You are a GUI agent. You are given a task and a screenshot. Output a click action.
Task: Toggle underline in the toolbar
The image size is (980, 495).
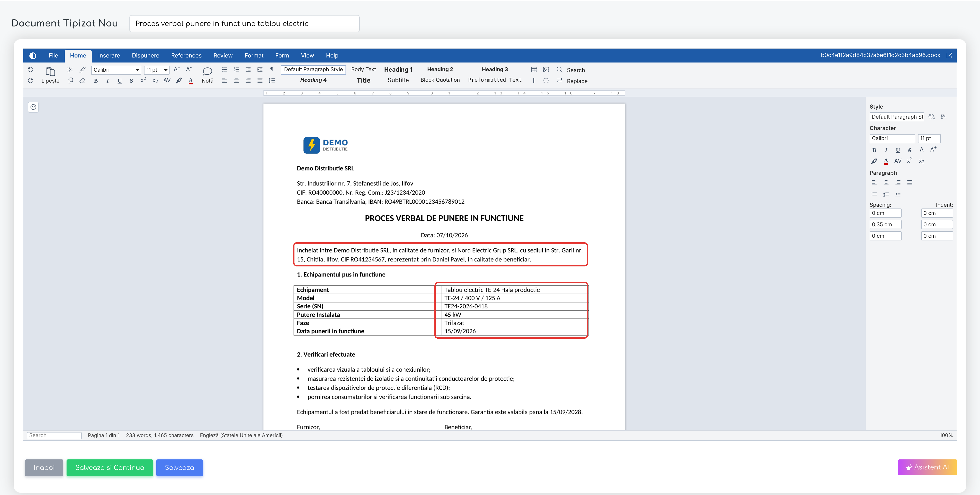pyautogui.click(x=119, y=80)
